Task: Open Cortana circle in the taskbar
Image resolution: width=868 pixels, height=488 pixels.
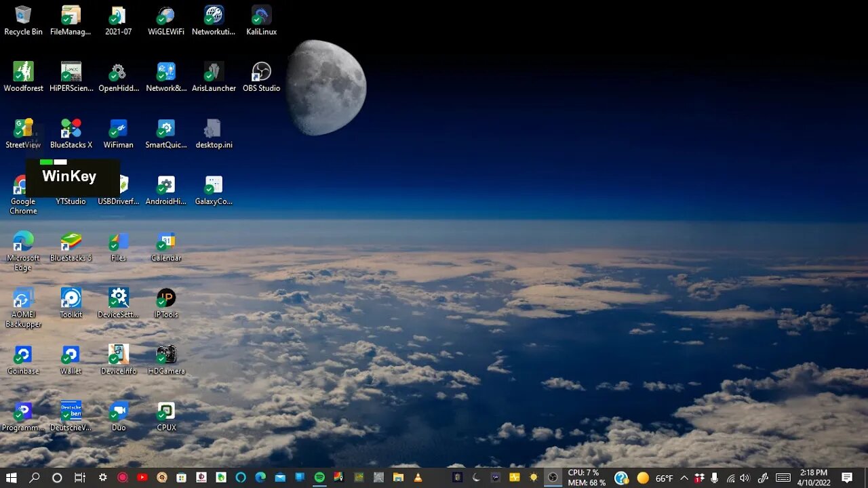Action: pos(57,478)
